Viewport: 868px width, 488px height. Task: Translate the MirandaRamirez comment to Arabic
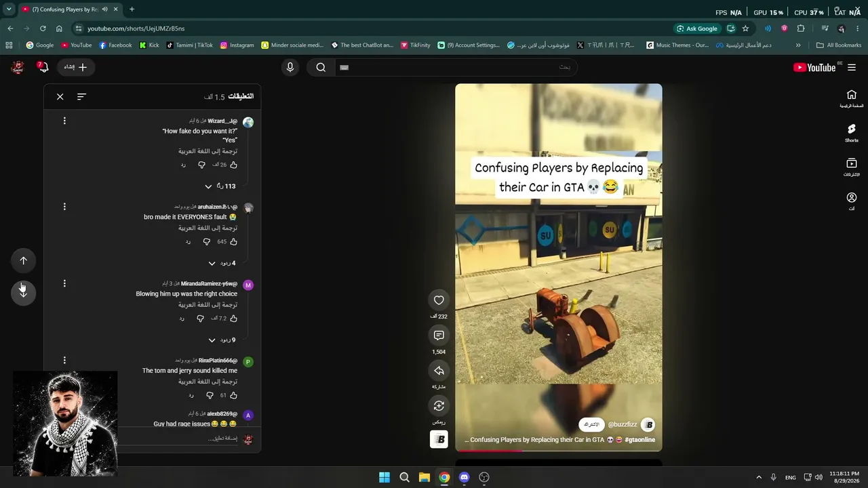[208, 305]
